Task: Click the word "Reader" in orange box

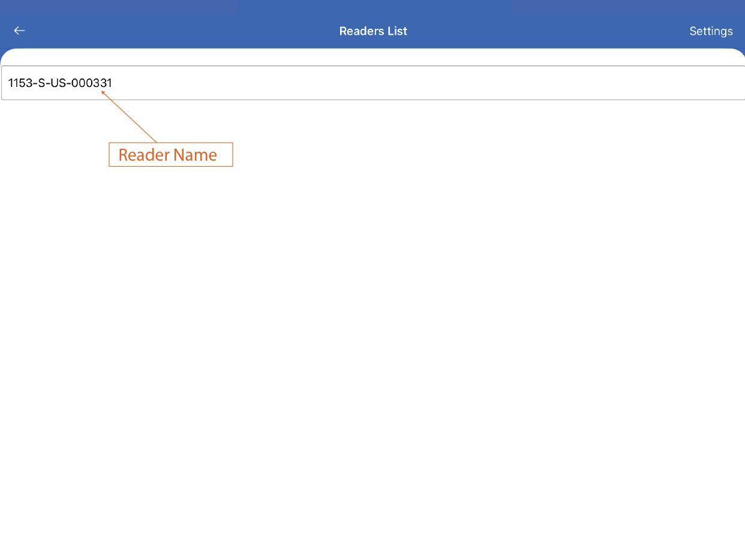Action: pyautogui.click(x=144, y=155)
